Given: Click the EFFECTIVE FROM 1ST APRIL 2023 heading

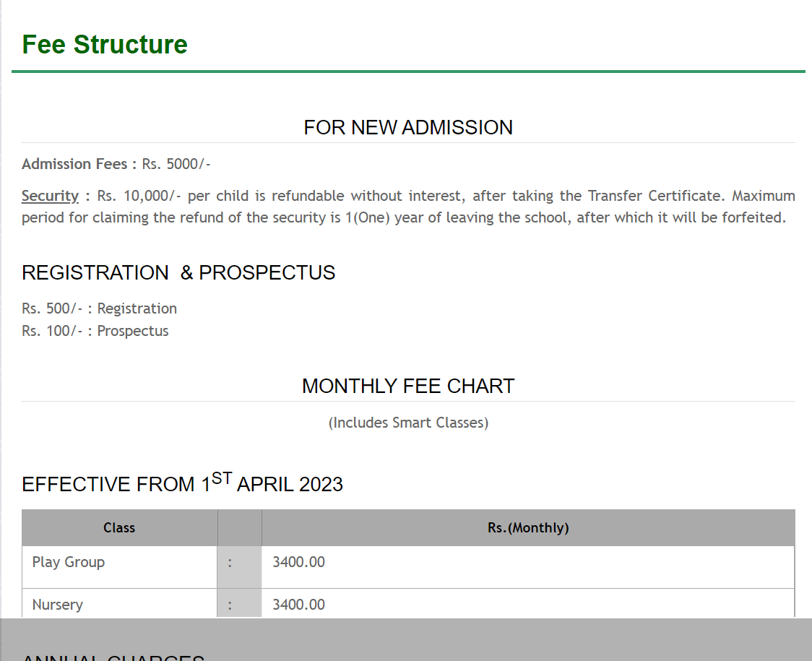Looking at the screenshot, I should click(182, 484).
